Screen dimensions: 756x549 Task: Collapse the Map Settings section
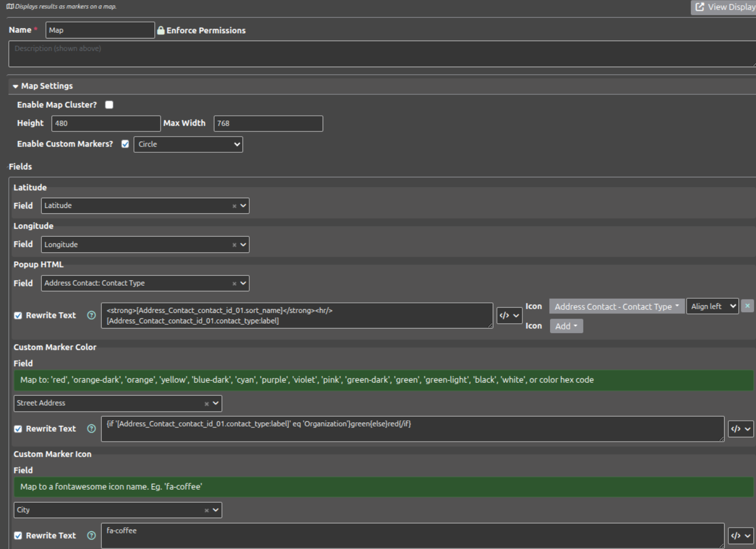[x=43, y=86]
